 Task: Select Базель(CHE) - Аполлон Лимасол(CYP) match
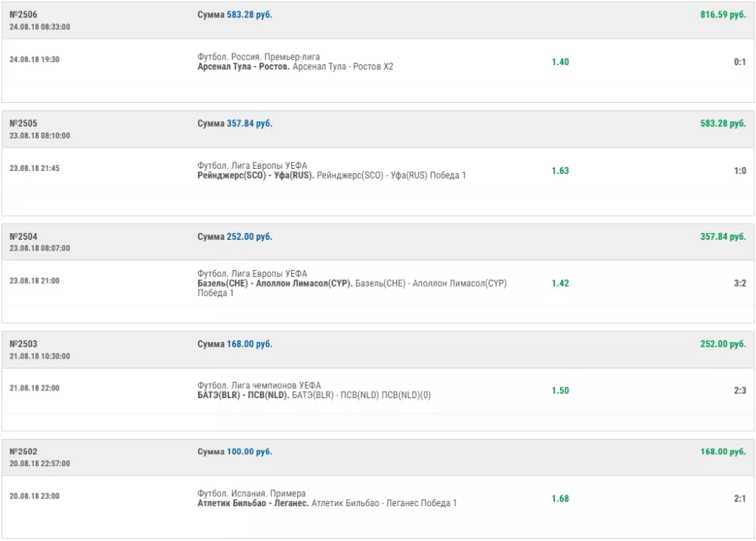(275, 284)
